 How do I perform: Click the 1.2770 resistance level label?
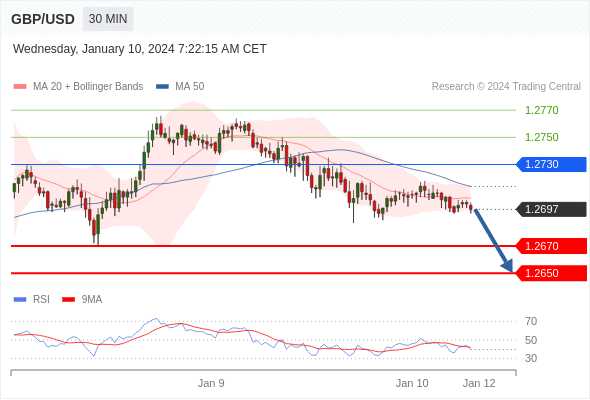541,110
